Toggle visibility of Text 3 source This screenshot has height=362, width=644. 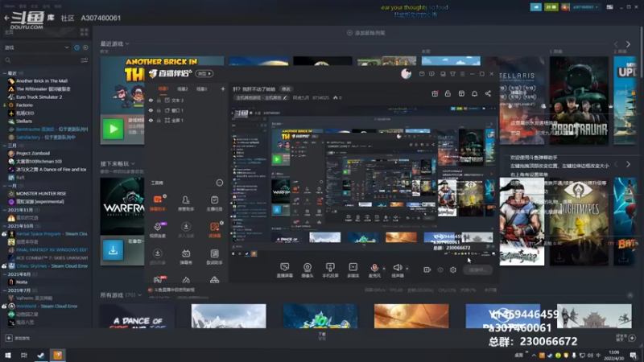coord(151,100)
